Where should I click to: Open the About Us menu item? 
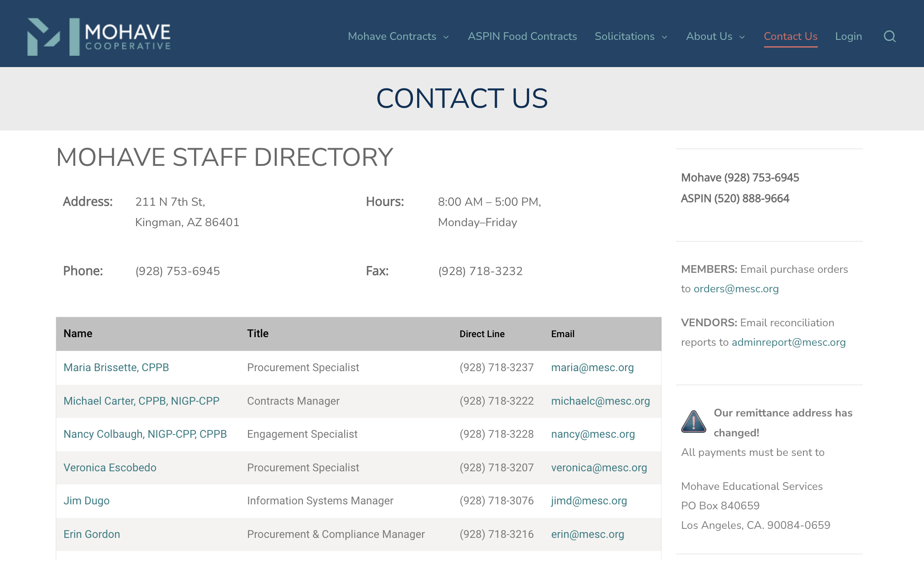tap(709, 36)
